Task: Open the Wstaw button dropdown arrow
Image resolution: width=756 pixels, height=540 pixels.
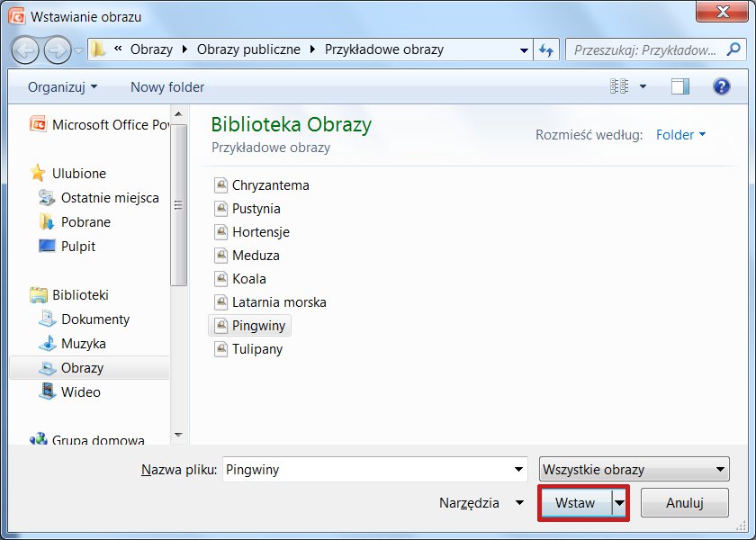Action: pyautogui.click(x=619, y=503)
